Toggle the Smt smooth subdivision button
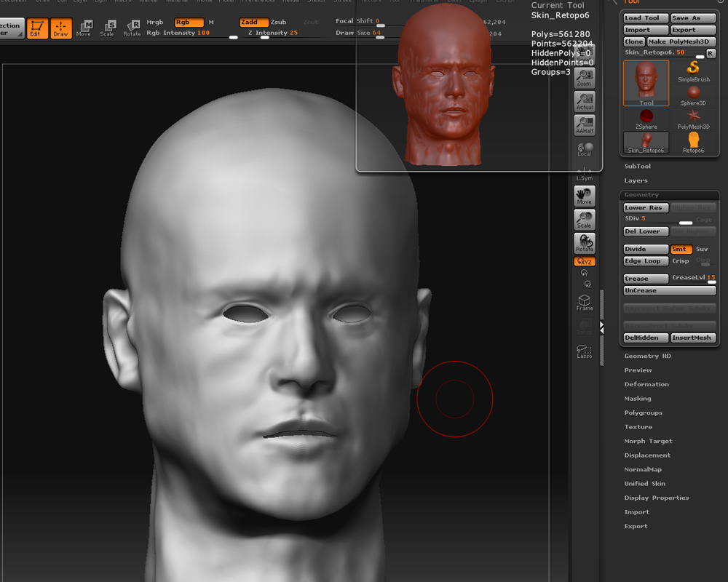Image resolution: width=728 pixels, height=582 pixels. [x=680, y=249]
